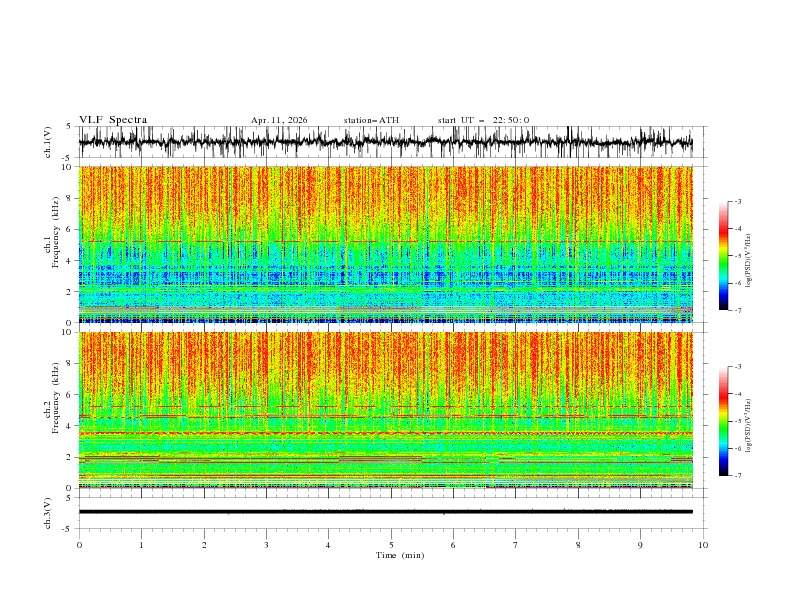
Task: Click the "VLF Spectra" title text
Action: [x=113, y=120]
